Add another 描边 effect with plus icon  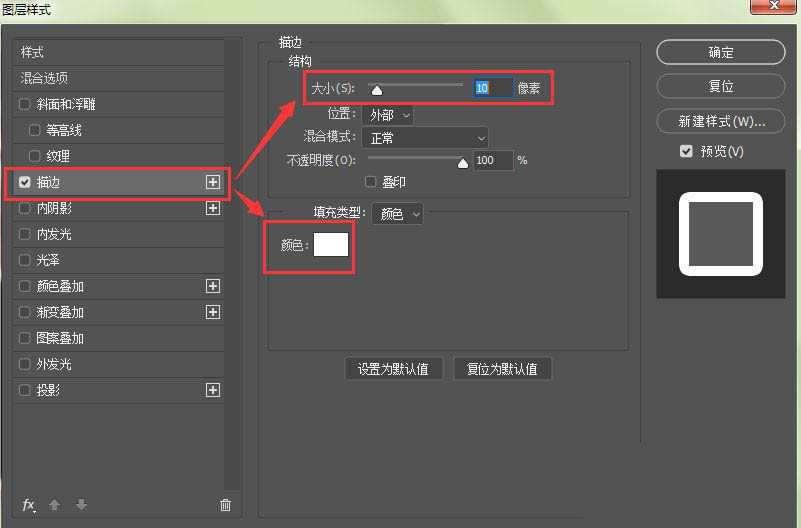pos(213,182)
